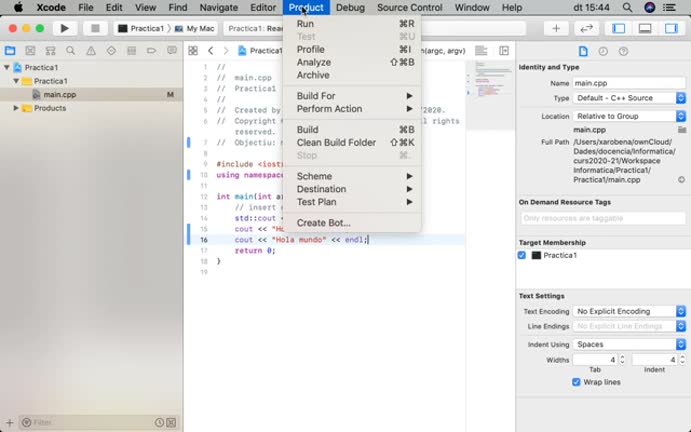Open the Type Default C++ Source dropdown
The image size is (691, 432).
coord(629,98)
